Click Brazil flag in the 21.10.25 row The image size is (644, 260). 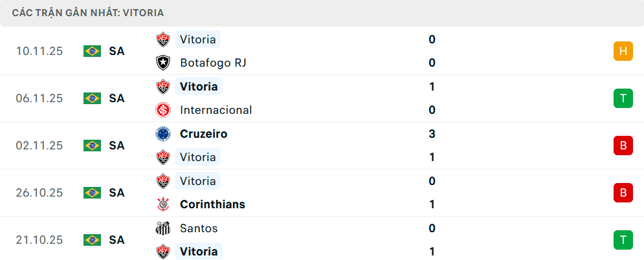coord(93,240)
